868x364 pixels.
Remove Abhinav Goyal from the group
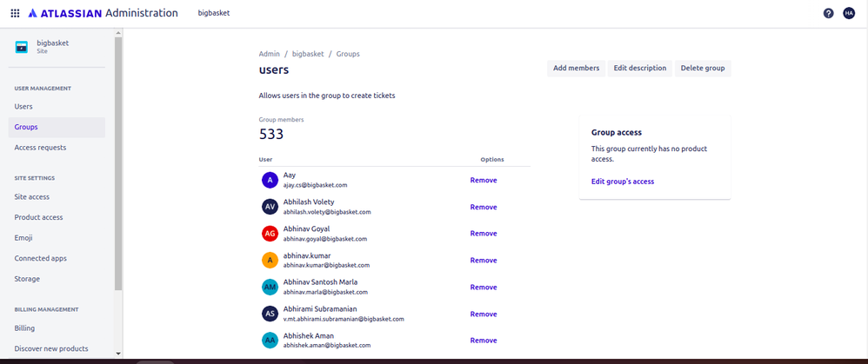pos(484,234)
